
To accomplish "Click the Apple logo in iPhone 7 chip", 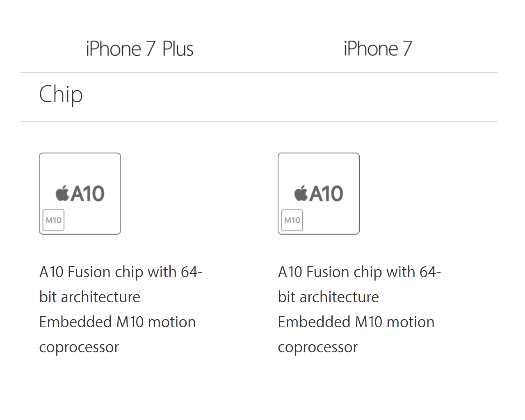I will pos(301,193).
